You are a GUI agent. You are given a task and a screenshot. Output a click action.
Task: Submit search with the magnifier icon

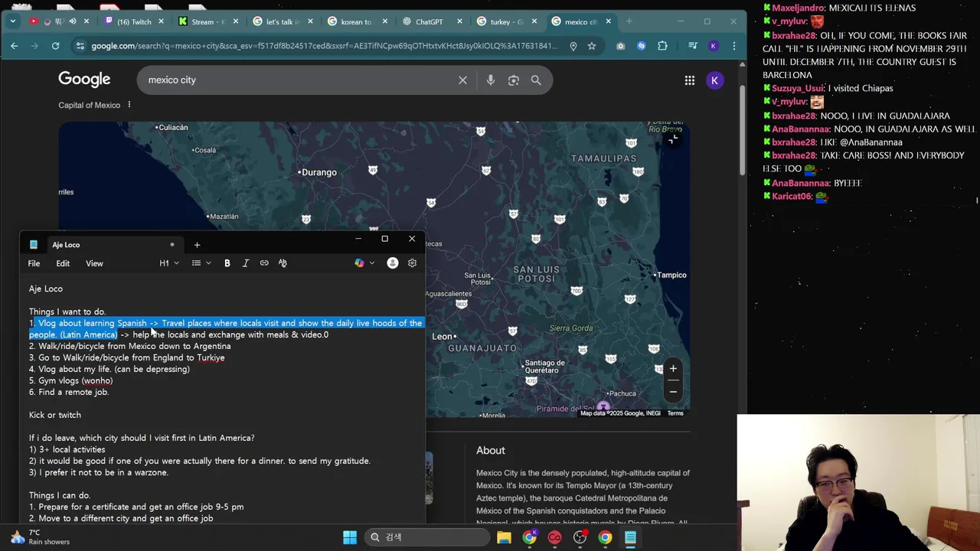[536, 80]
